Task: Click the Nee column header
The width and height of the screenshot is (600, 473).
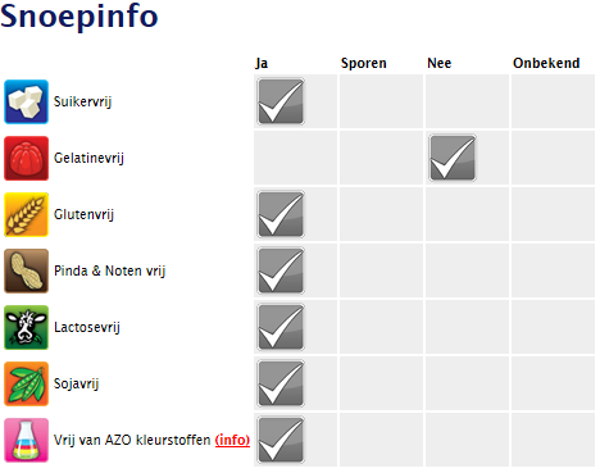Action: pyautogui.click(x=439, y=63)
